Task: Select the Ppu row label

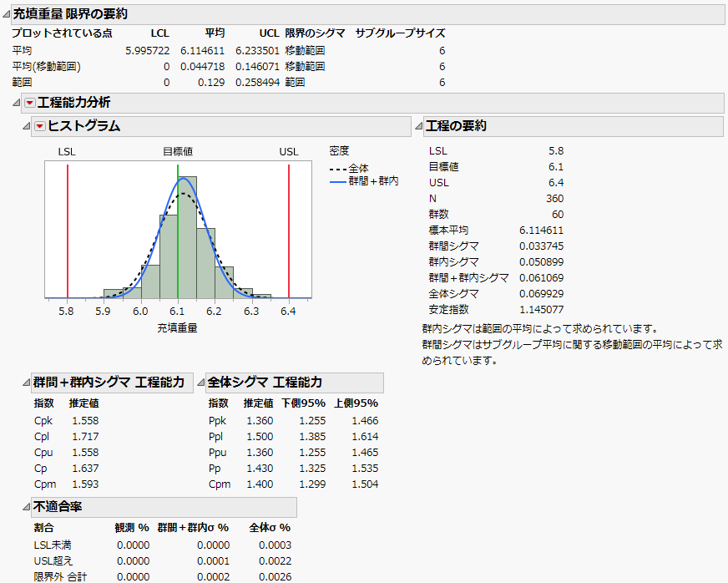Action: pyautogui.click(x=218, y=453)
